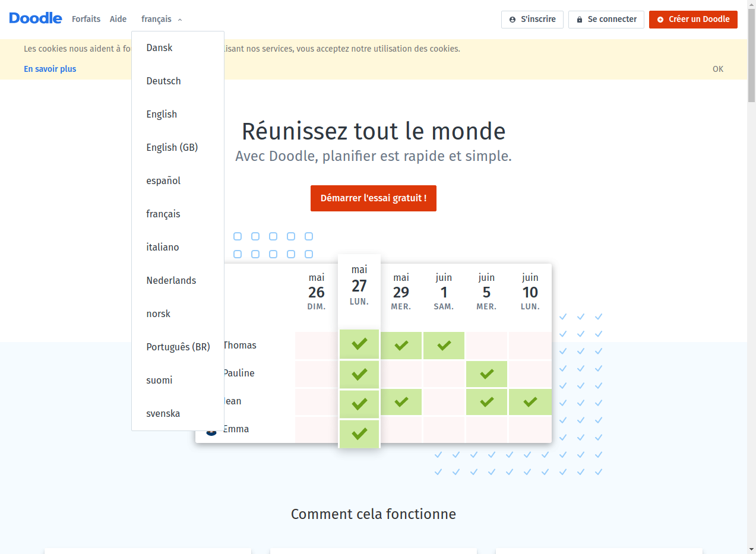Select the mai 26 DIM. date column
Image resolution: width=756 pixels, height=554 pixels.
click(x=317, y=292)
